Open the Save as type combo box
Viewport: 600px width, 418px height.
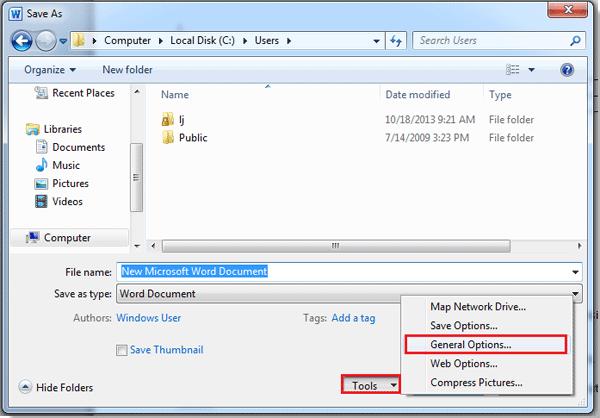349,294
